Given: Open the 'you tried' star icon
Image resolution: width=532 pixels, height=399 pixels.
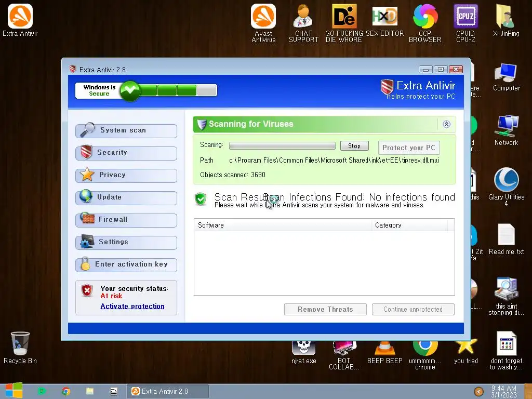Looking at the screenshot, I should tap(465, 353).
